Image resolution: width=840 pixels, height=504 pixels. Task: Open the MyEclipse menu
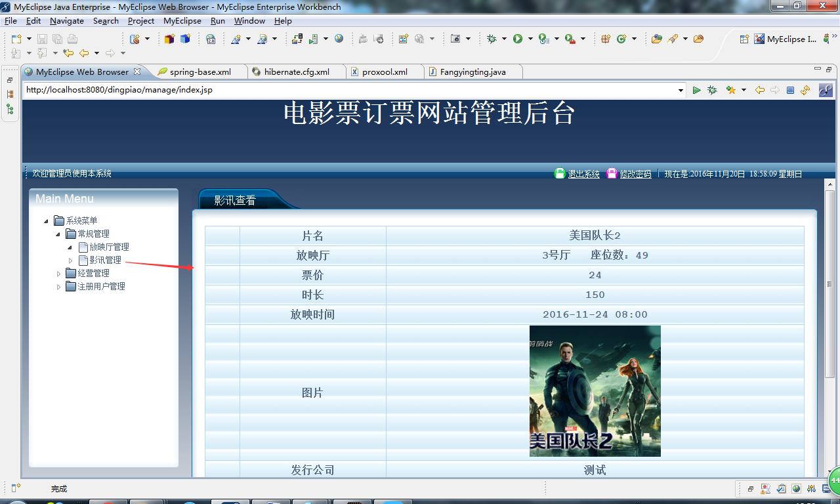[182, 21]
